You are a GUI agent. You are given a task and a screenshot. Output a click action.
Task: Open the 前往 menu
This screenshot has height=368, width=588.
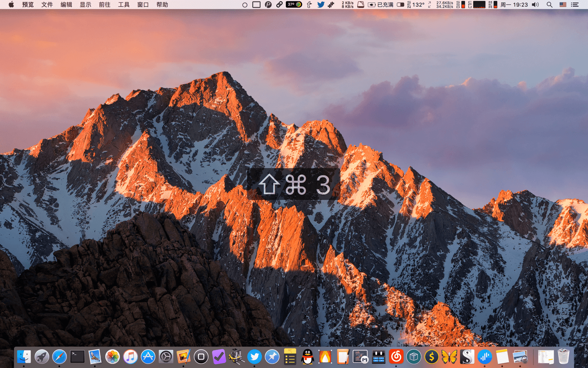(x=105, y=4)
